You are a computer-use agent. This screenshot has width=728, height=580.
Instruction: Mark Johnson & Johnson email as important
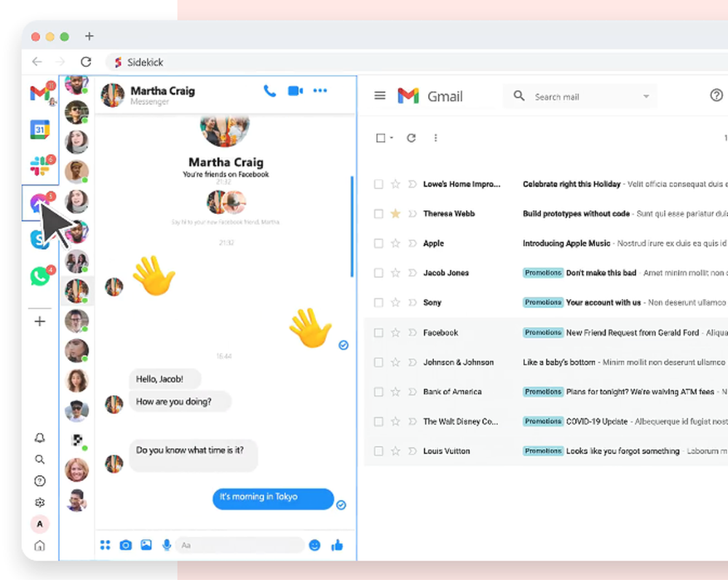point(412,362)
